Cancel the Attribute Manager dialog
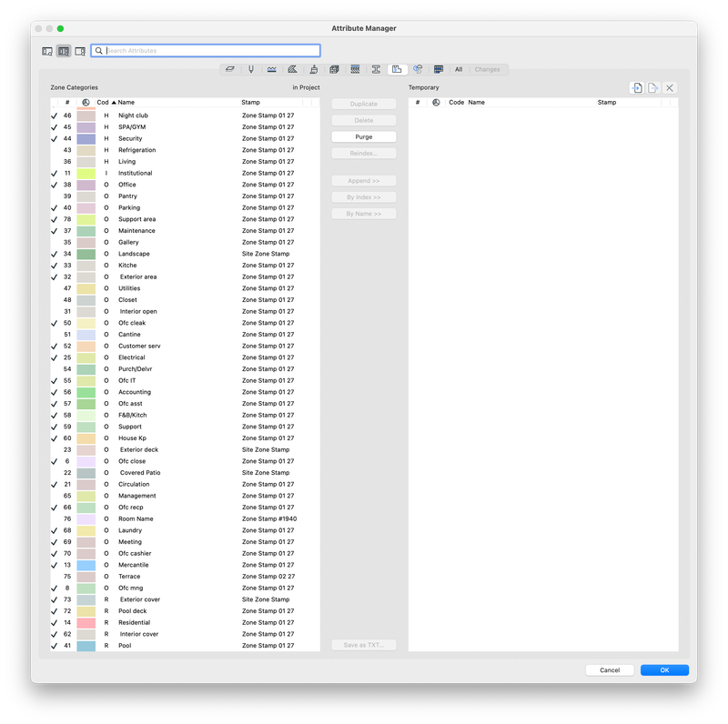This screenshot has height=724, width=728. [x=610, y=670]
